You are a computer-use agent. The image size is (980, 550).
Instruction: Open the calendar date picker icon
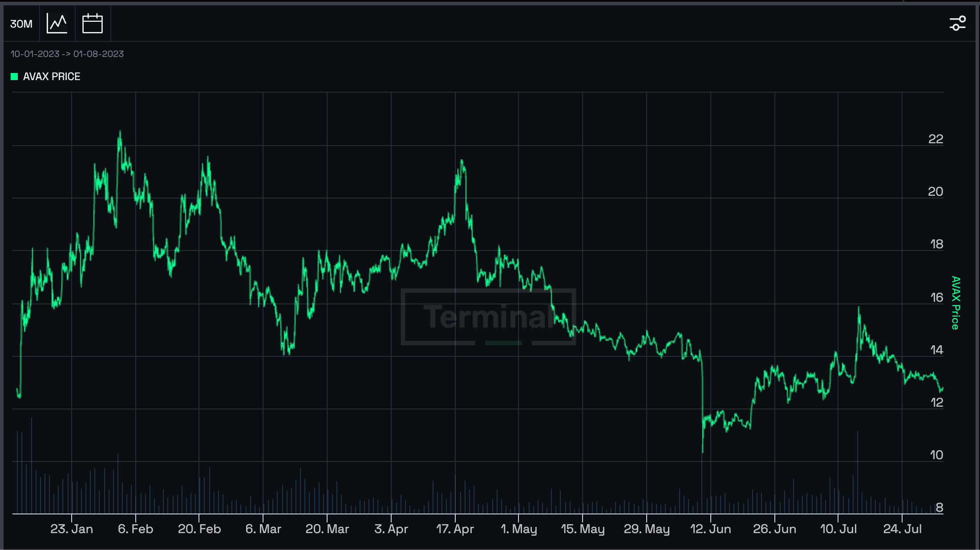point(93,24)
